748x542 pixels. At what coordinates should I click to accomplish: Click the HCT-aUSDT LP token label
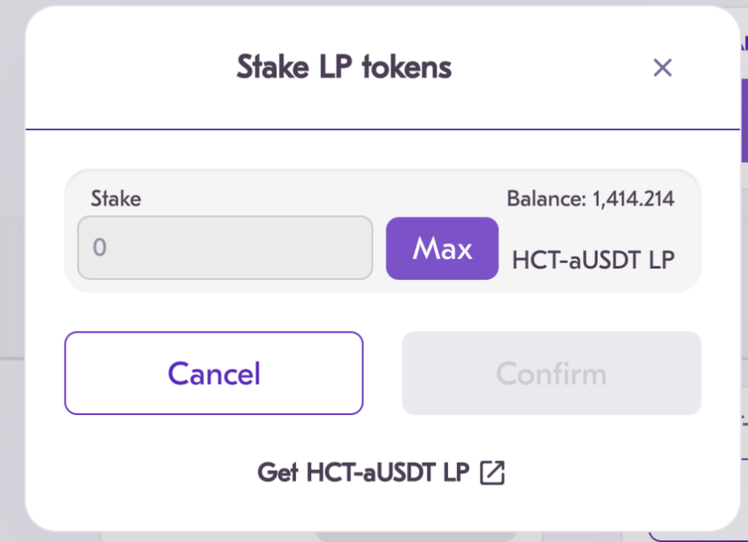point(593,260)
